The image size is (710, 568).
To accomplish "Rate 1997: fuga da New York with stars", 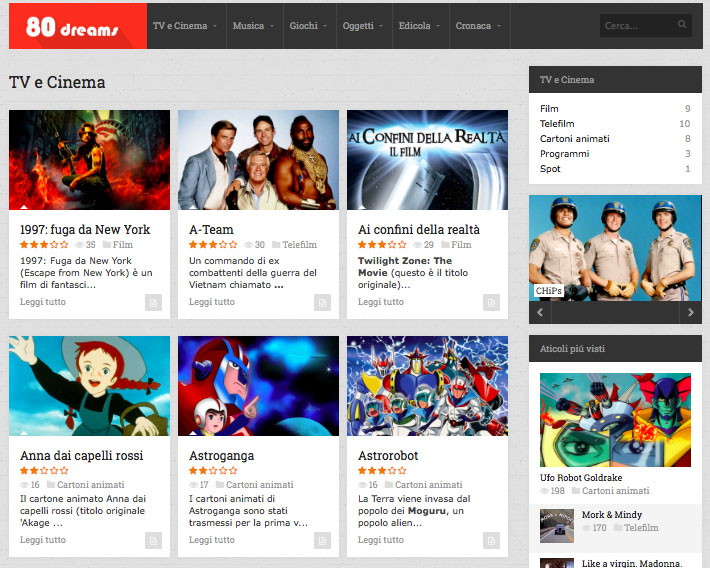I will (x=44, y=245).
